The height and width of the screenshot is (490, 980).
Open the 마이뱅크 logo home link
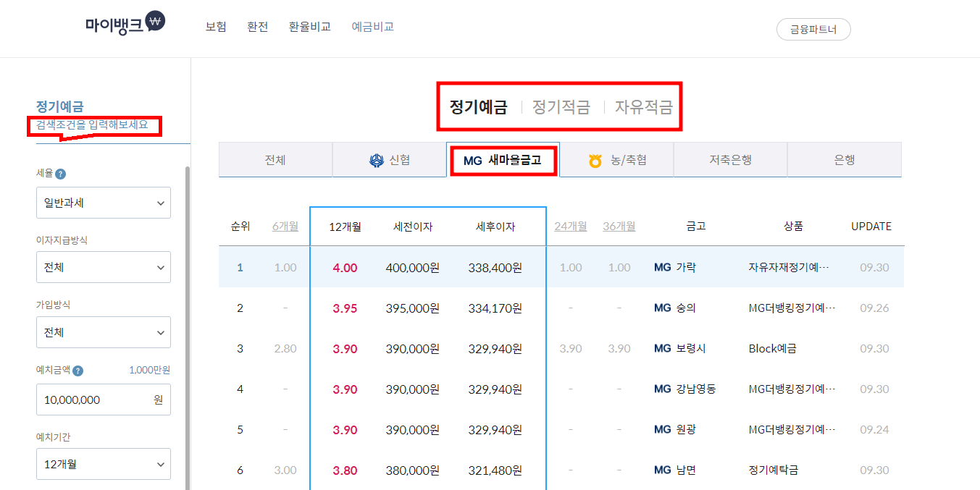tap(125, 24)
